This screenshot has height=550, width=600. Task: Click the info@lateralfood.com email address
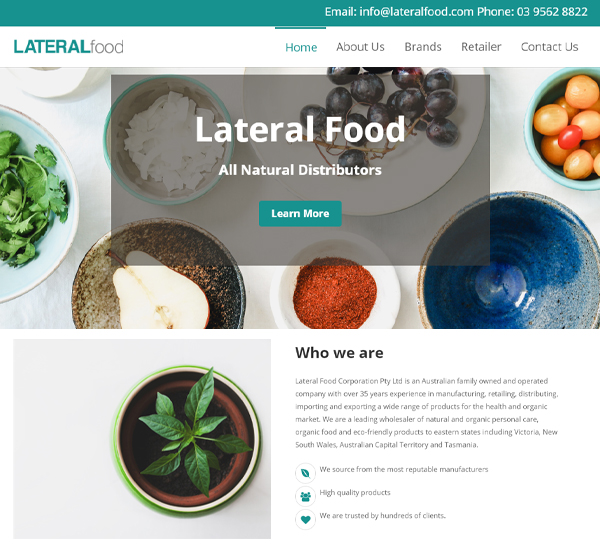(x=416, y=12)
